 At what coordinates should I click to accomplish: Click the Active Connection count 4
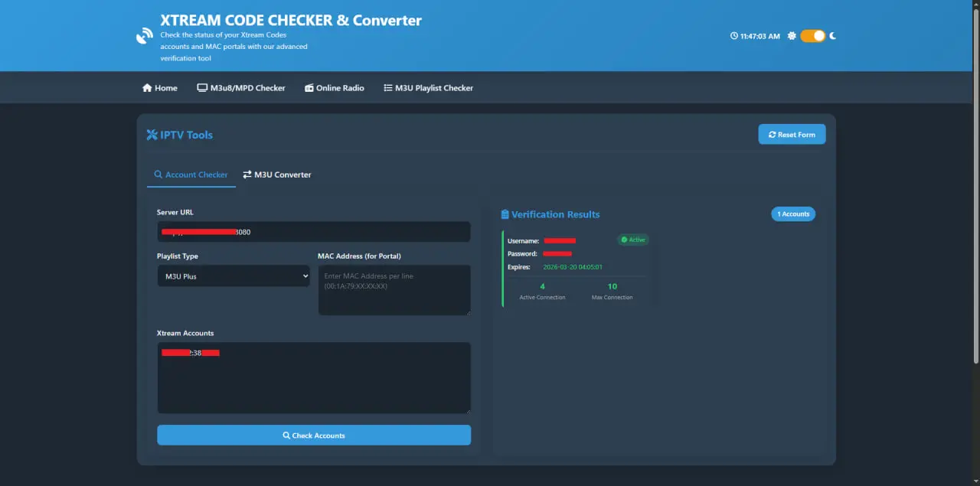(x=543, y=286)
